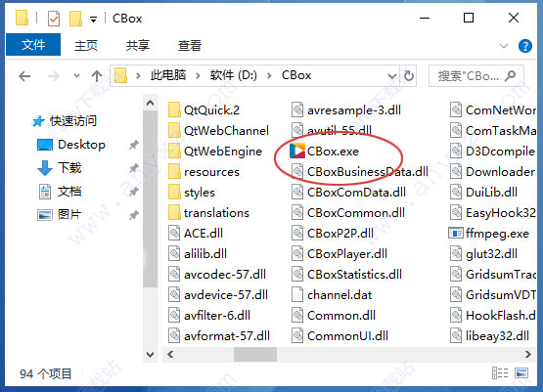Switch to details view icon in status bar
The width and height of the screenshot is (543, 392).
pyautogui.click(x=500, y=373)
